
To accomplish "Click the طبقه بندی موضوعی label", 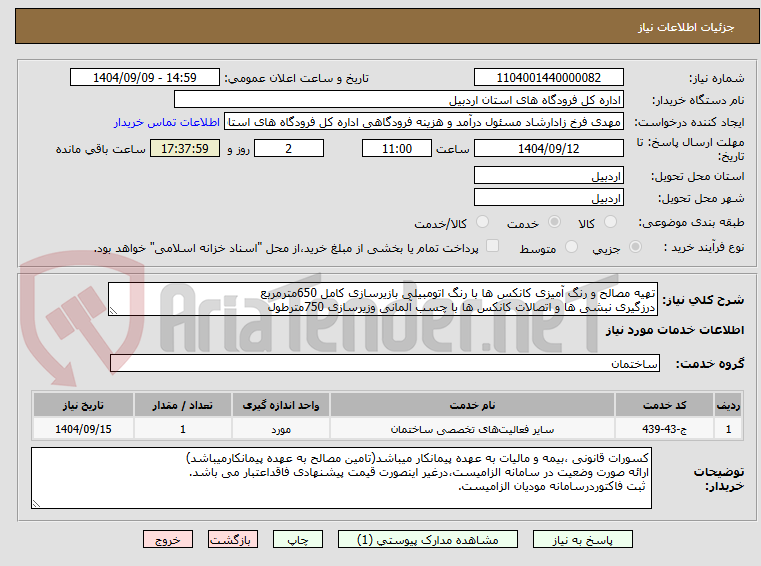I will point(692,222).
